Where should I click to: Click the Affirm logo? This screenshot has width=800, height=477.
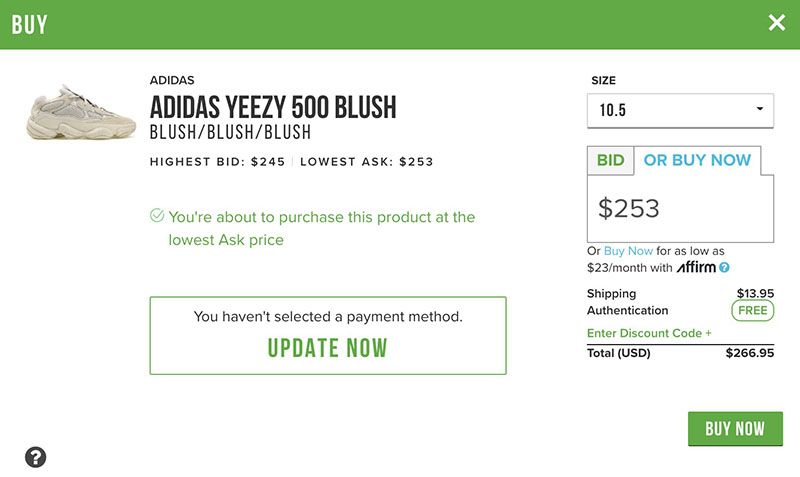pyautogui.click(x=695, y=268)
